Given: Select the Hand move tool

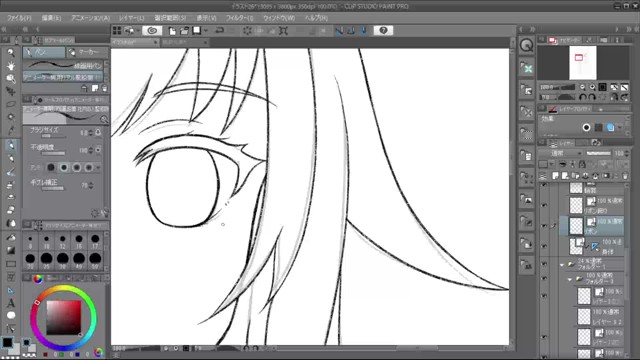Looking at the screenshot, I should [x=11, y=65].
